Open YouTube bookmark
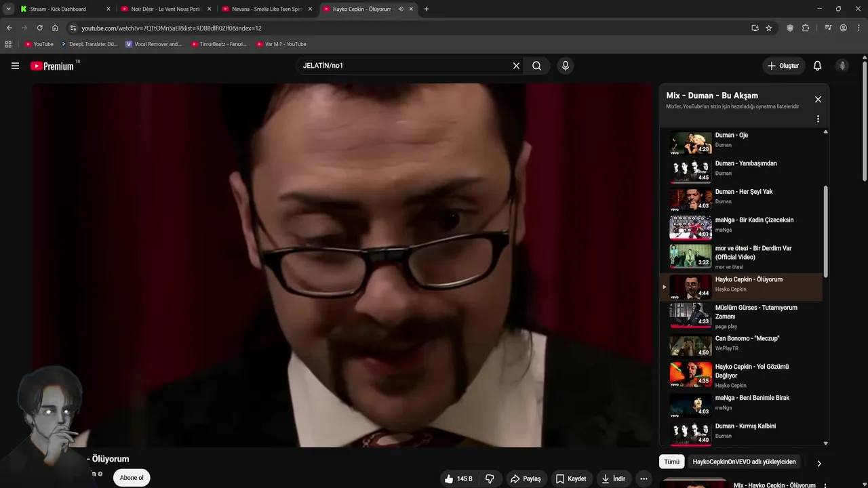The height and width of the screenshot is (488, 868). coord(39,44)
